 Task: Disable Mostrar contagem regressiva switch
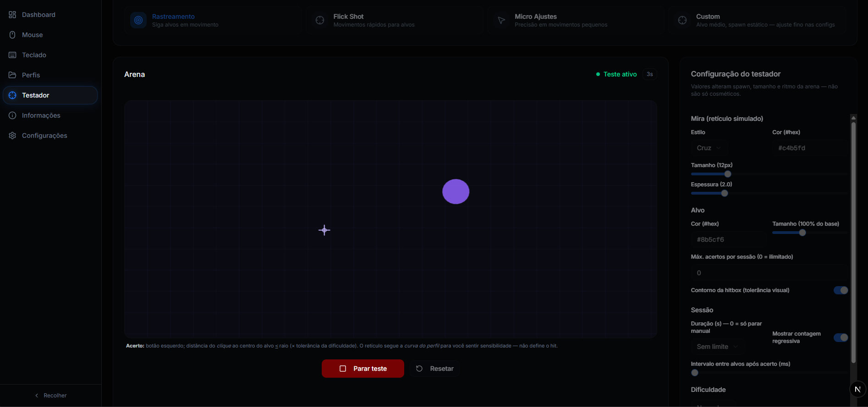[841, 337]
